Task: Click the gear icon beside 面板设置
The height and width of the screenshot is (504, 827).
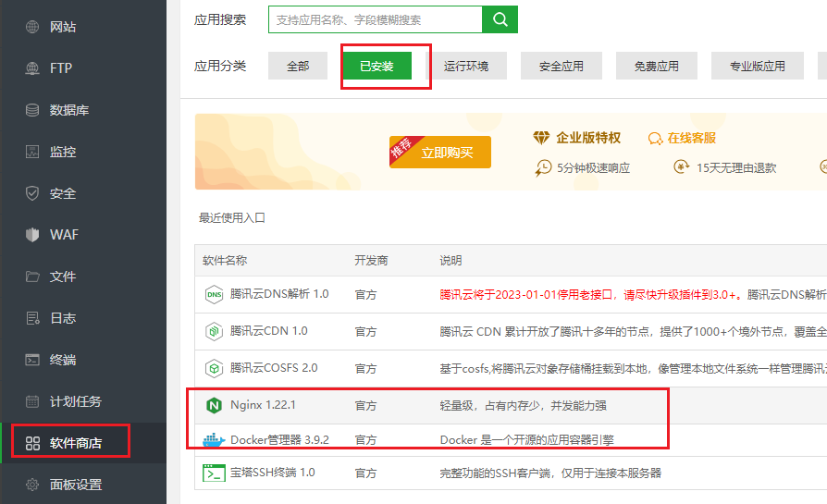Action: (32, 485)
